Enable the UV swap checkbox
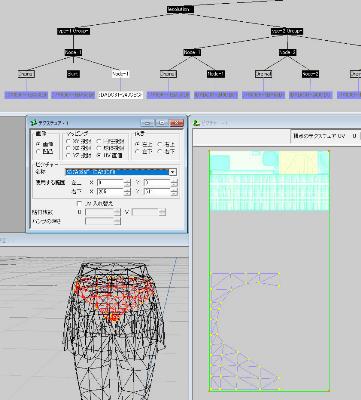Image resolution: width=361 pixels, height=400 pixels. tap(79, 203)
